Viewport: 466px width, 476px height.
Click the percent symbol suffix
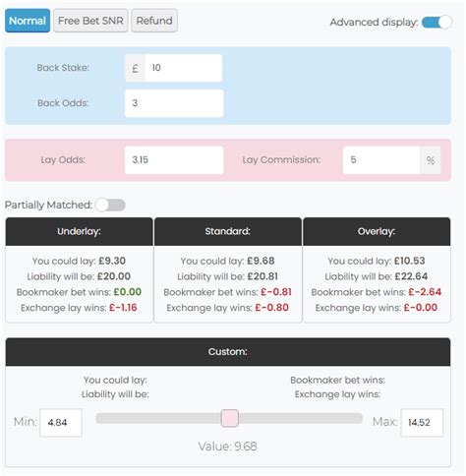pos(431,160)
